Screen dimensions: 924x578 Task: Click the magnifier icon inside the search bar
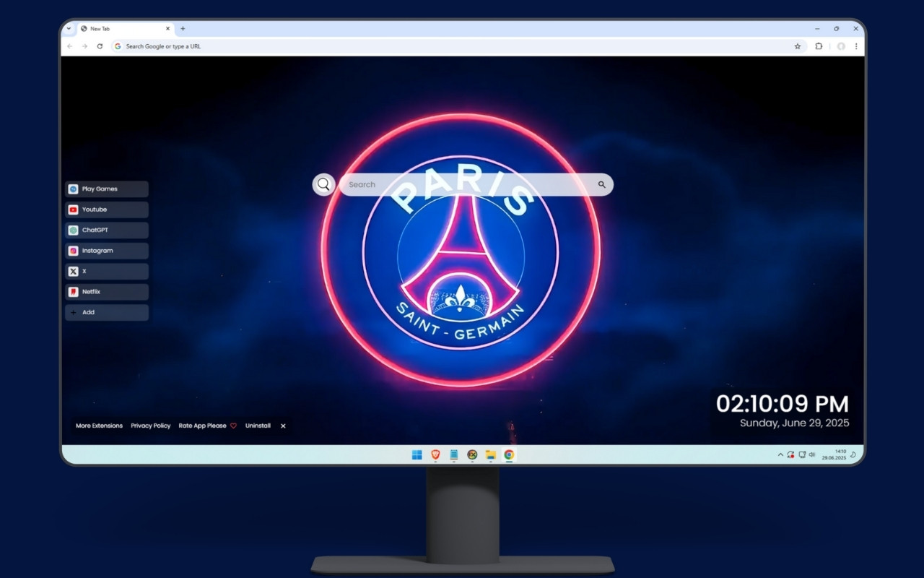click(601, 184)
